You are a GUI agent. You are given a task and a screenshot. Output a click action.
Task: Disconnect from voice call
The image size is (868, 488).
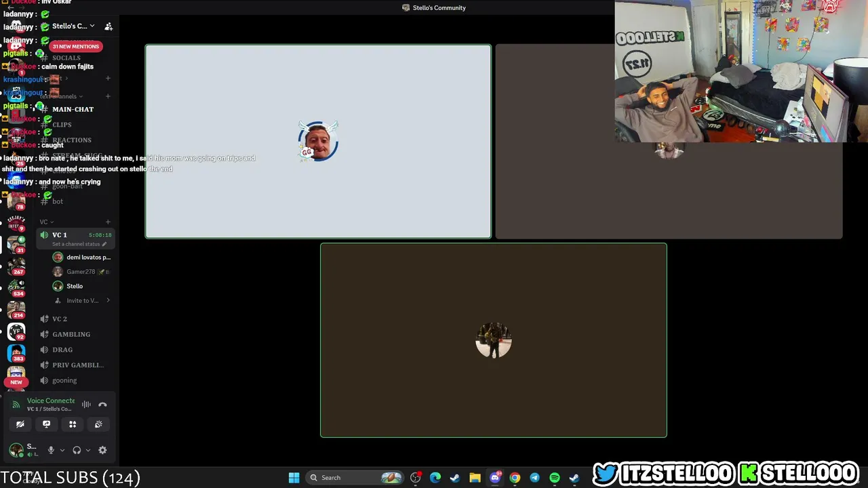coord(102,405)
